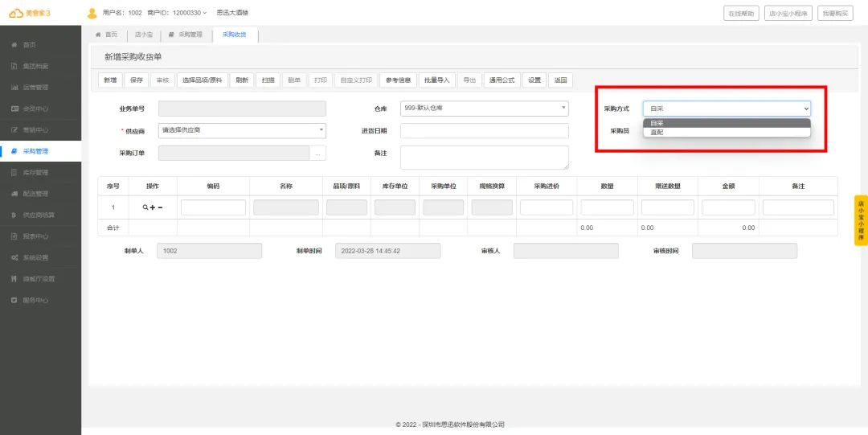Open the 供应商 supplier dropdown
The width and height of the screenshot is (868, 435).
242,129
